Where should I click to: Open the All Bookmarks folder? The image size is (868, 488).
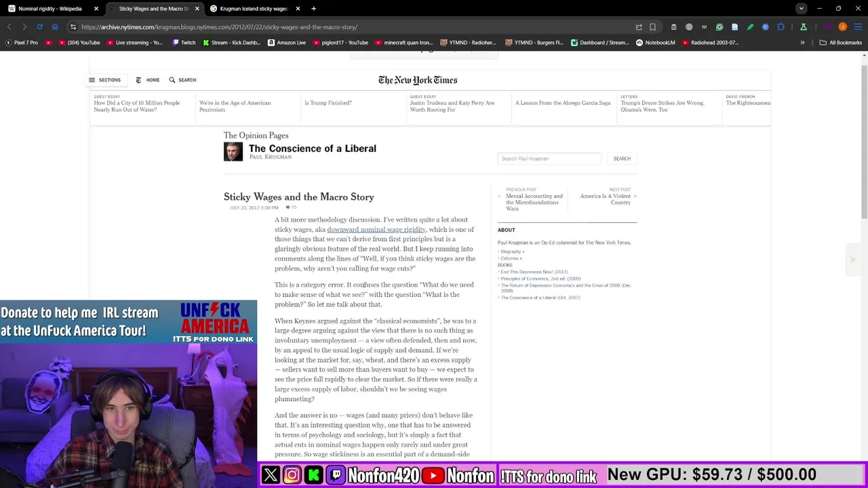coord(840,43)
